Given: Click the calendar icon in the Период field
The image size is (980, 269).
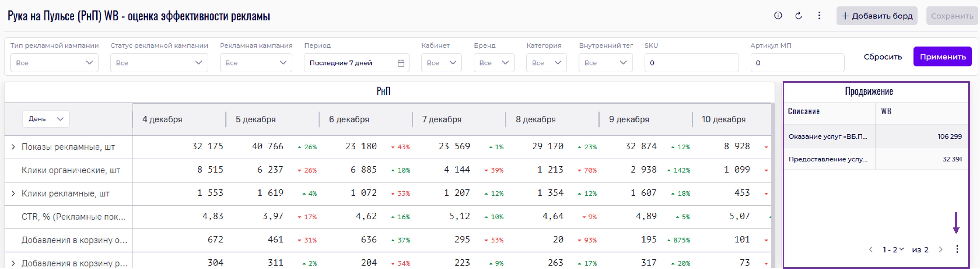Looking at the screenshot, I should 401,63.
